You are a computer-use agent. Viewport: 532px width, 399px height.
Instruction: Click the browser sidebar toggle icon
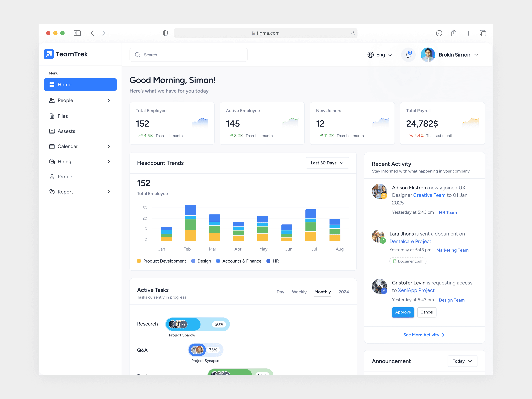pyautogui.click(x=77, y=33)
